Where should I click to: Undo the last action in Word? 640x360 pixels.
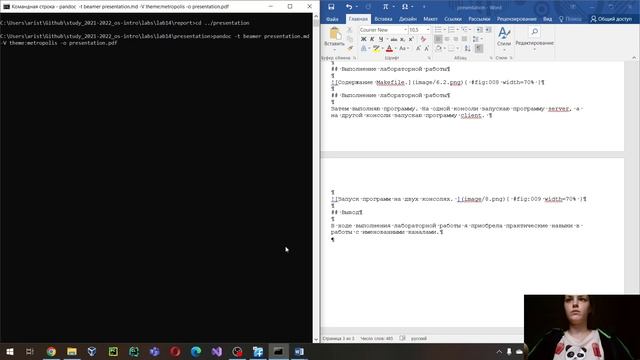pos(349,7)
